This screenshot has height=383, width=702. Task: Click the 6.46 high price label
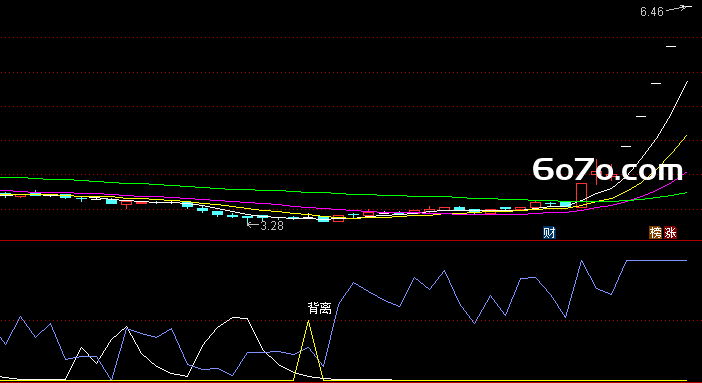click(651, 12)
